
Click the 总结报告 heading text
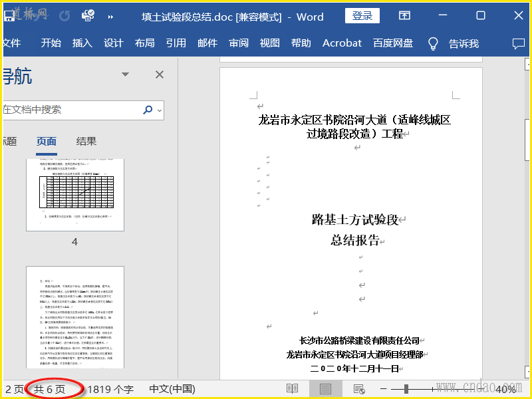[x=354, y=240]
